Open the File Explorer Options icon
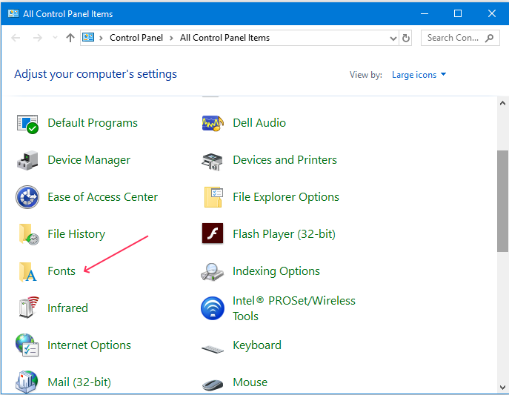The width and height of the screenshot is (509, 395). (x=213, y=197)
